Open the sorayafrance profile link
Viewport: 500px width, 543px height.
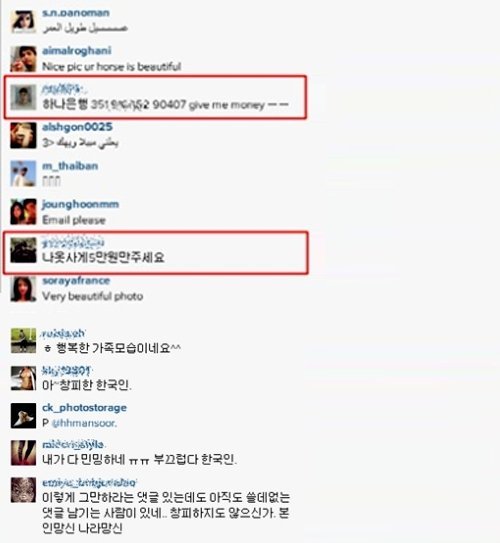tap(76, 280)
